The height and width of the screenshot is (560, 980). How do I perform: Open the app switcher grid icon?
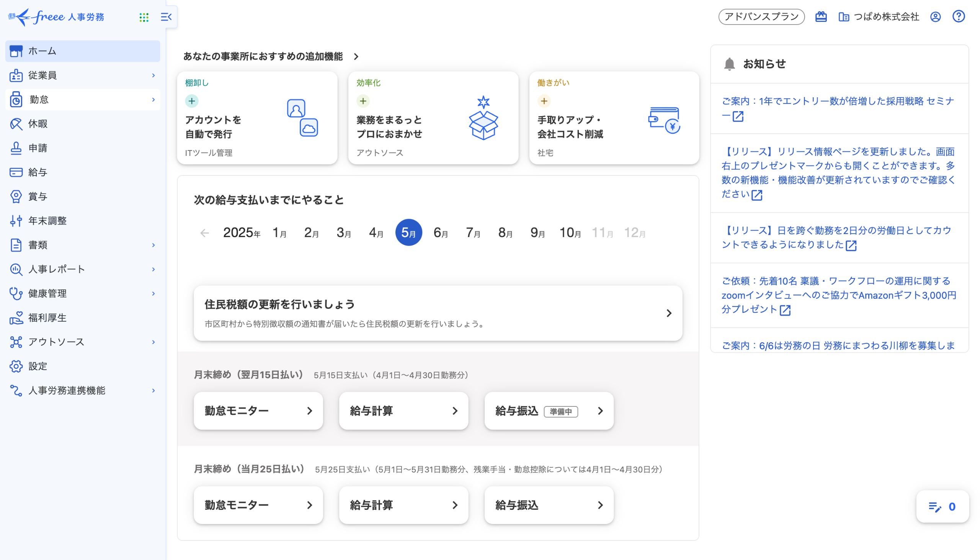[x=144, y=17]
